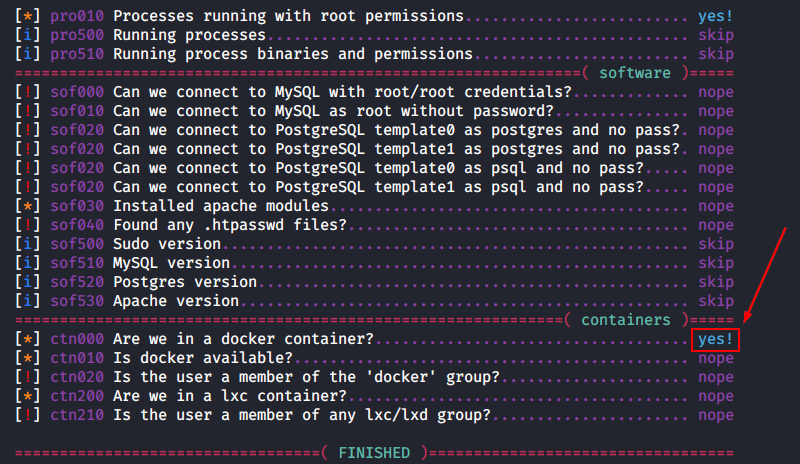Select the [i] marker beside pro500
The height and width of the screenshot is (464, 800).
[28, 35]
